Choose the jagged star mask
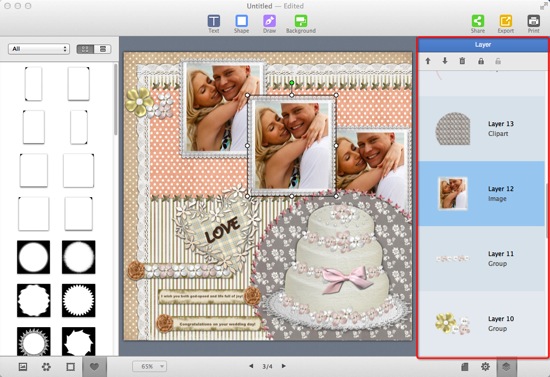 coord(79,342)
